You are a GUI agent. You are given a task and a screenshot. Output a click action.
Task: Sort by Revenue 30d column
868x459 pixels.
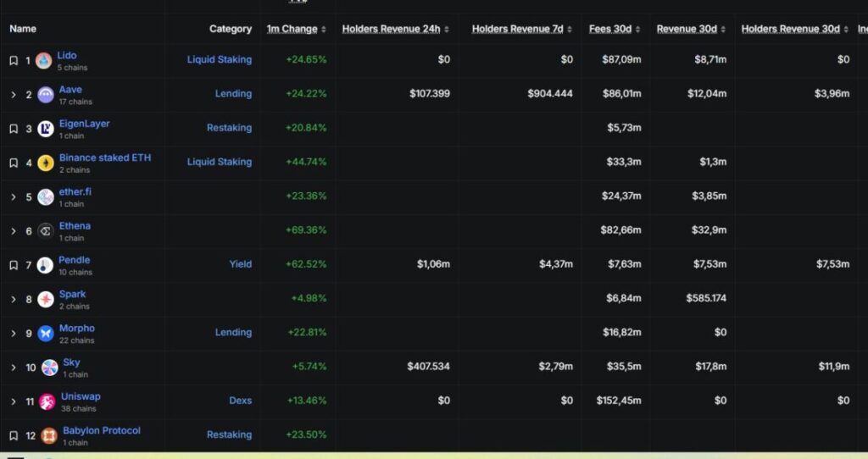pyautogui.click(x=691, y=29)
